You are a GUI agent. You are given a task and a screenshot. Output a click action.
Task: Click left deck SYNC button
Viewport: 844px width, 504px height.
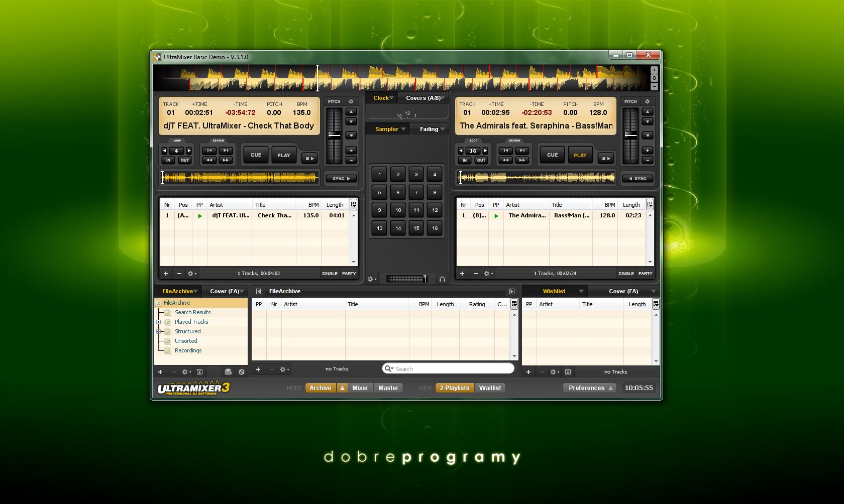point(341,179)
